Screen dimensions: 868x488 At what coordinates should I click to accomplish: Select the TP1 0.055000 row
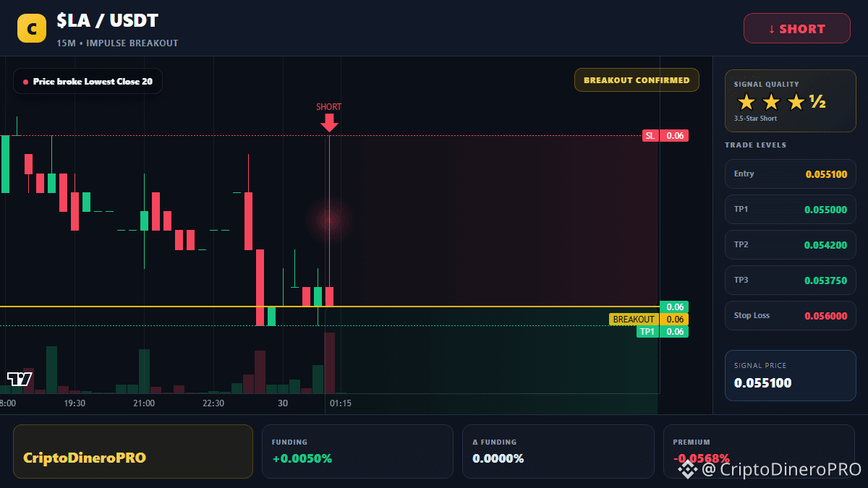pyautogui.click(x=791, y=209)
